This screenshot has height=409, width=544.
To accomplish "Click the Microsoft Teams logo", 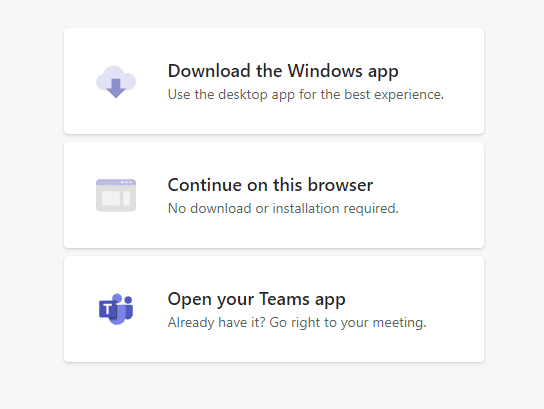I will click(x=116, y=309).
